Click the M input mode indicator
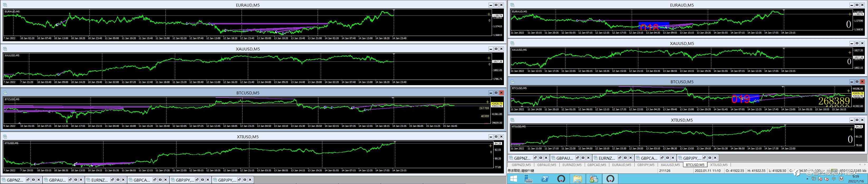Image resolution: width=868 pixels, height=184 pixels. coord(841,179)
